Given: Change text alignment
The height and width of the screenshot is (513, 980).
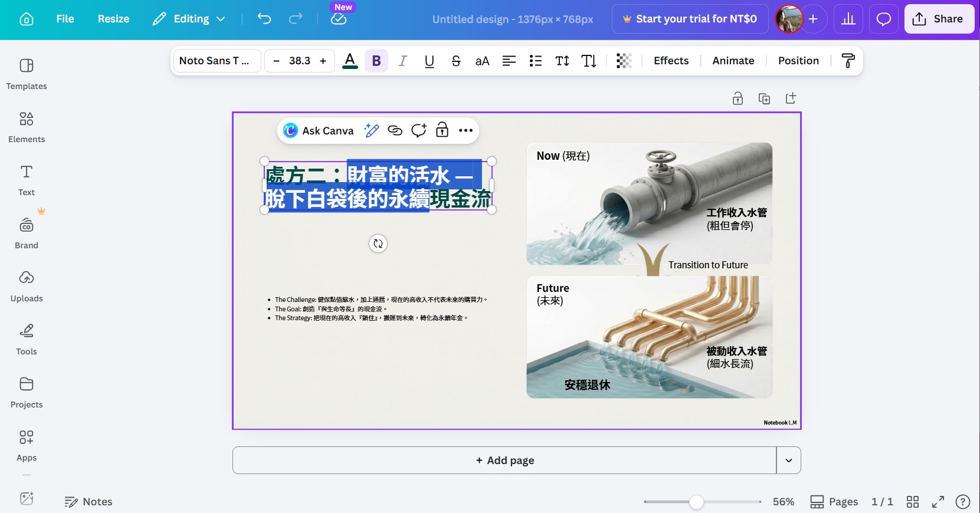Looking at the screenshot, I should click(509, 61).
